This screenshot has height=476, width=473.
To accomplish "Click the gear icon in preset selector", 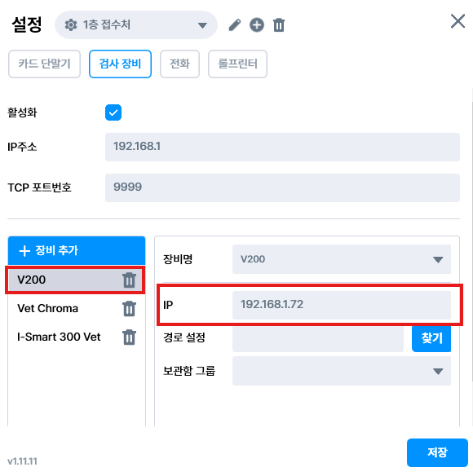I will 71,25.
